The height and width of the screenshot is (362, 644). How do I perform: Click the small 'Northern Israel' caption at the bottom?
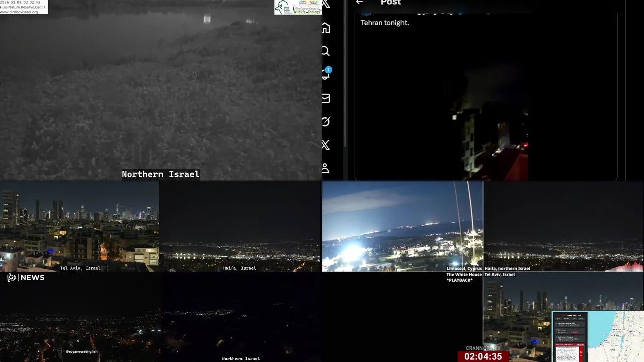tap(241, 359)
